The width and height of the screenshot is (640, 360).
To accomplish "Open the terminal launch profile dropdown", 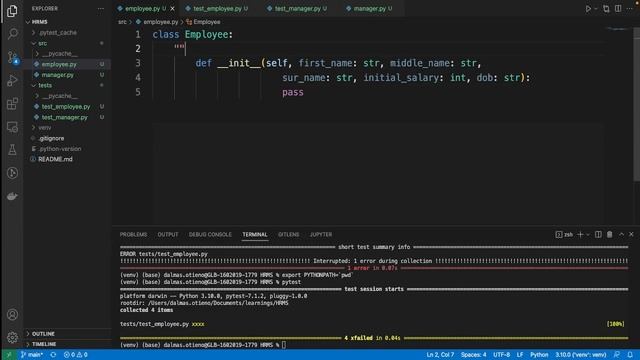I will (x=588, y=235).
